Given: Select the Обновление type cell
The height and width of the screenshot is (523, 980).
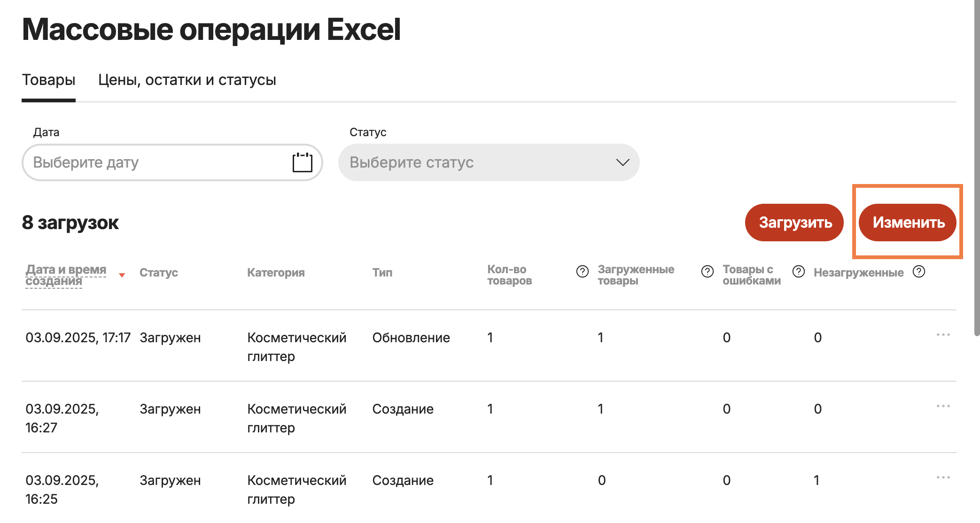Looking at the screenshot, I should tap(411, 338).
